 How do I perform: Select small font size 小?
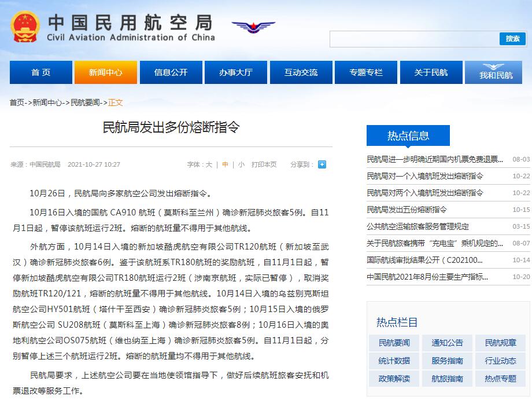click(241, 164)
